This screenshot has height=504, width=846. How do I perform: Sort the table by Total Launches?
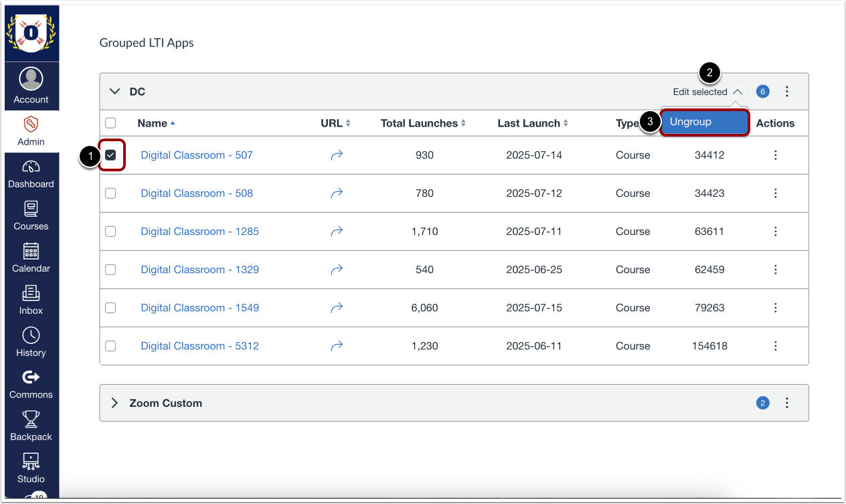[423, 122]
